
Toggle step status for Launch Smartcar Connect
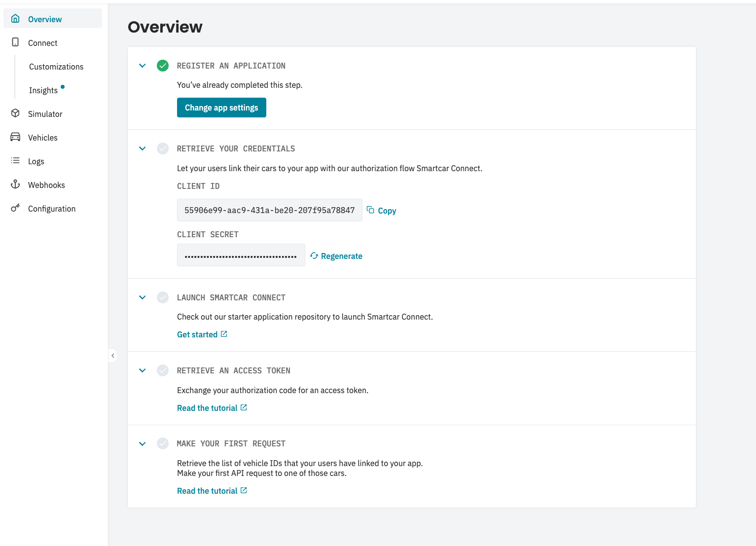tap(163, 297)
